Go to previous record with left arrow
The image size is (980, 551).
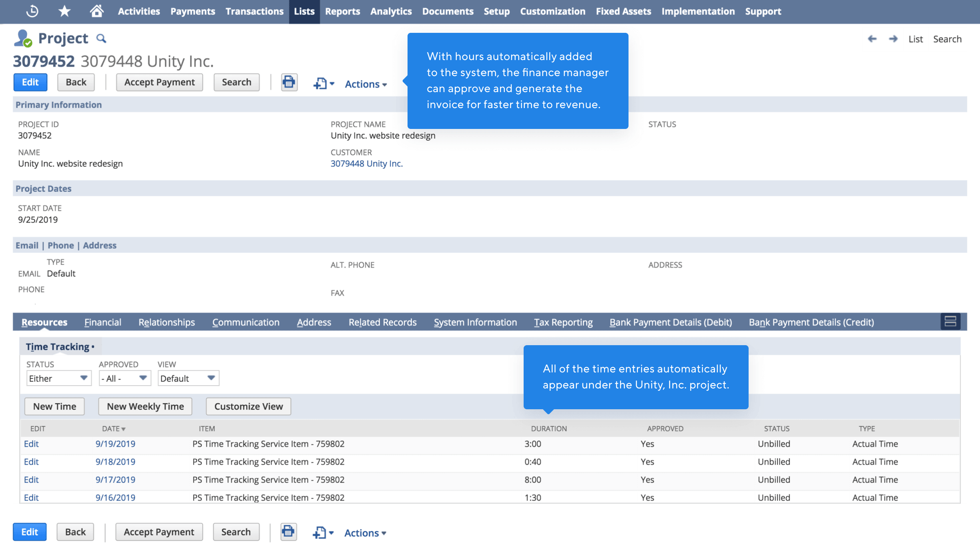[x=872, y=39]
